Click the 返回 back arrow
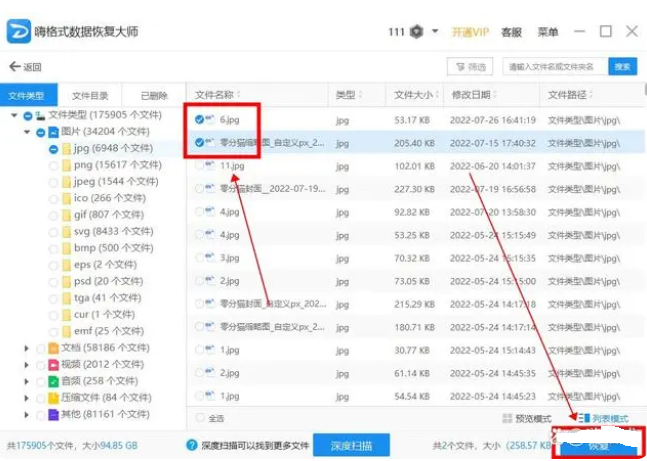The width and height of the screenshot is (647, 461). [24, 67]
